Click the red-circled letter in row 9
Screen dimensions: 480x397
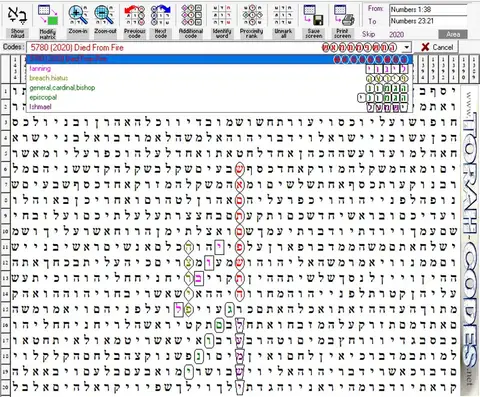tap(240, 216)
